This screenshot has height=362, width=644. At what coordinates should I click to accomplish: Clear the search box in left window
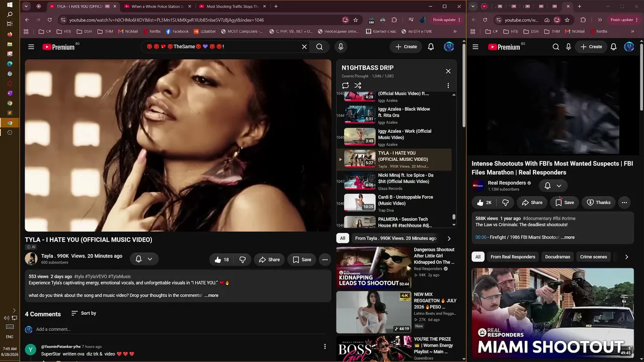[304, 47]
